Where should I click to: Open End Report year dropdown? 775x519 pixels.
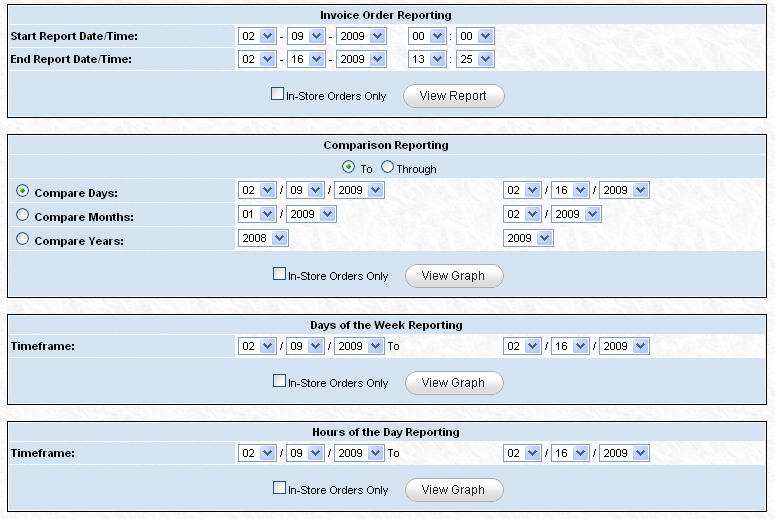361,59
